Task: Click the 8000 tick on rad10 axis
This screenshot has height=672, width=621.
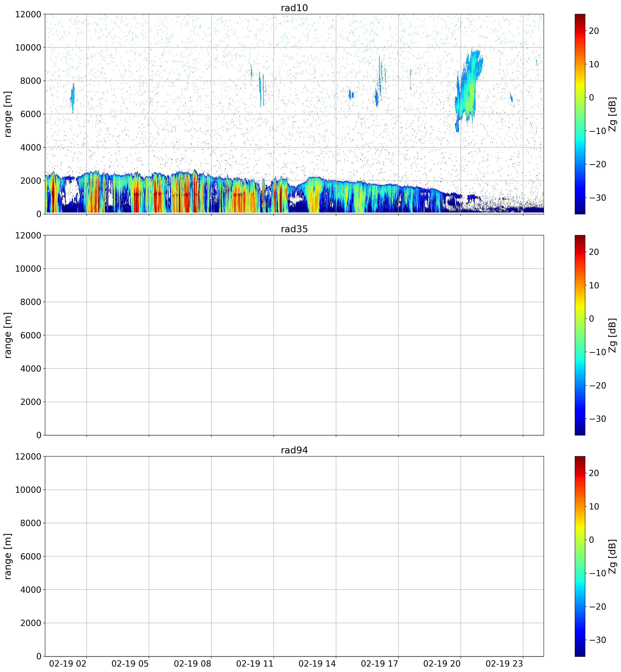Action: tap(31, 81)
